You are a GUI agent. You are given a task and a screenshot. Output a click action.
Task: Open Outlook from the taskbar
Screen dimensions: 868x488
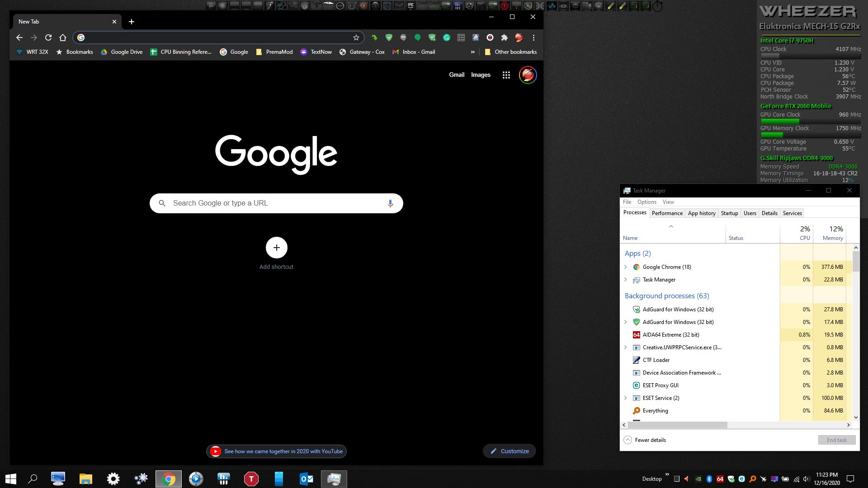[307, 479]
